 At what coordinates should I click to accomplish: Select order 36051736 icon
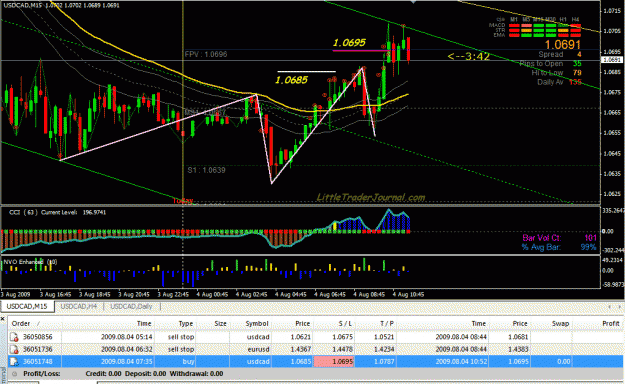pyautogui.click(x=14, y=350)
